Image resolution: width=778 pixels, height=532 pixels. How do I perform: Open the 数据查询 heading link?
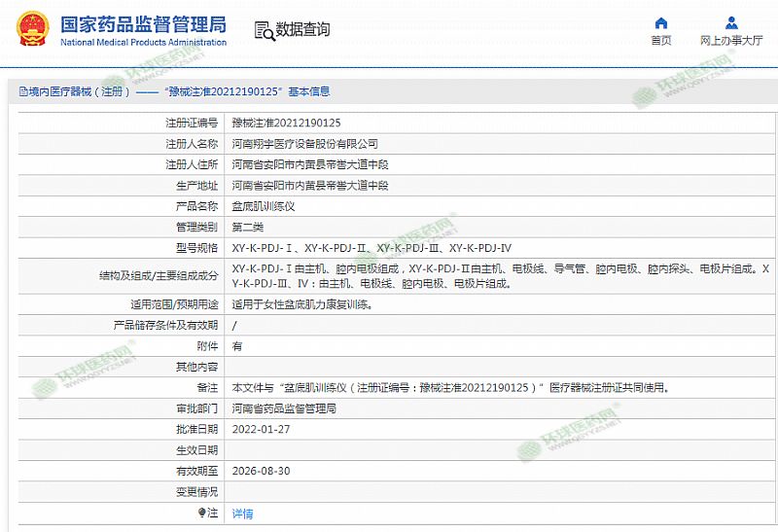pyautogui.click(x=302, y=30)
